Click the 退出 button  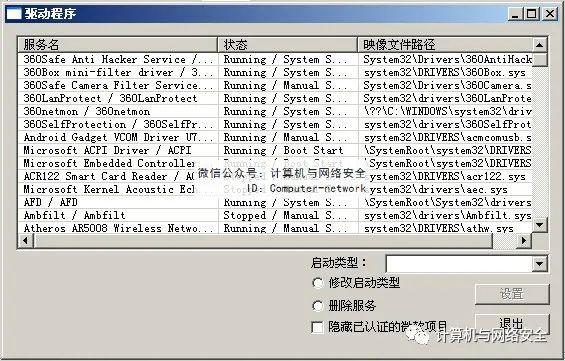[512, 323]
